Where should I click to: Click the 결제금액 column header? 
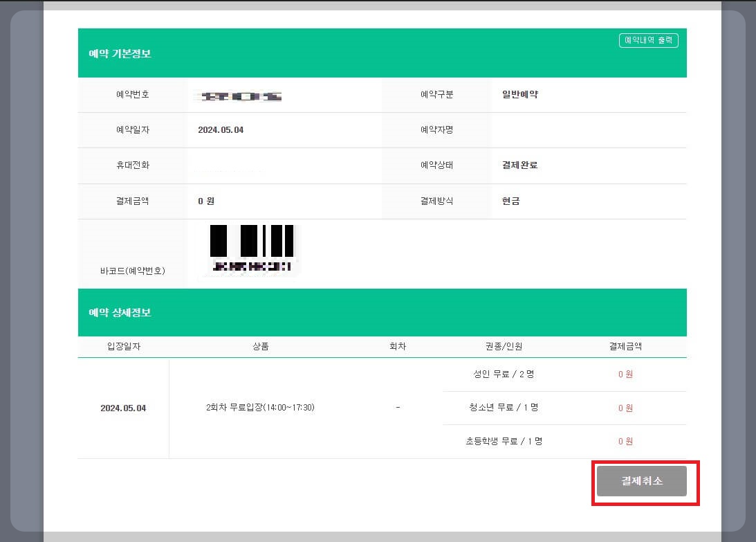click(625, 346)
